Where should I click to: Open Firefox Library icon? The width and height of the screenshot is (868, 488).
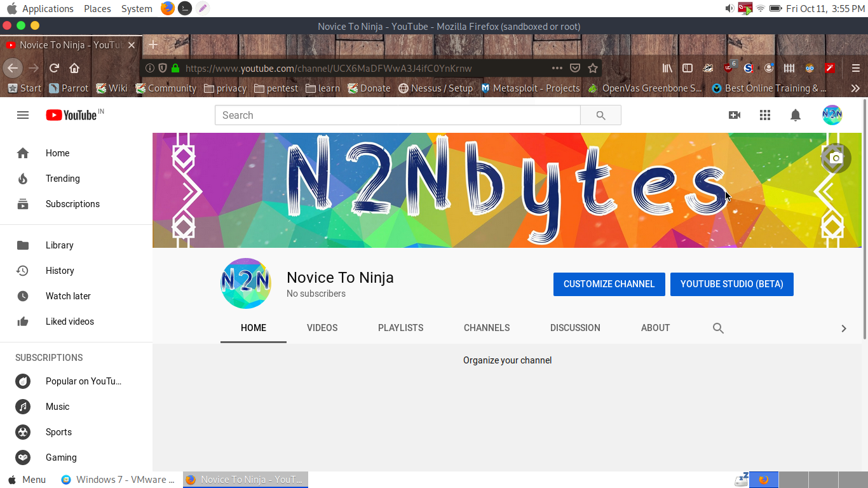pos(667,68)
